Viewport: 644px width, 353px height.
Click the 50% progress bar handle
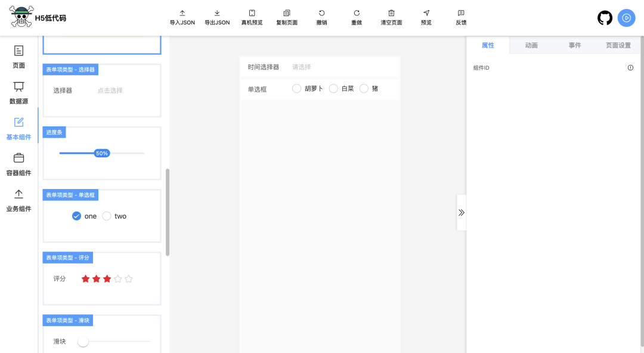coord(102,153)
